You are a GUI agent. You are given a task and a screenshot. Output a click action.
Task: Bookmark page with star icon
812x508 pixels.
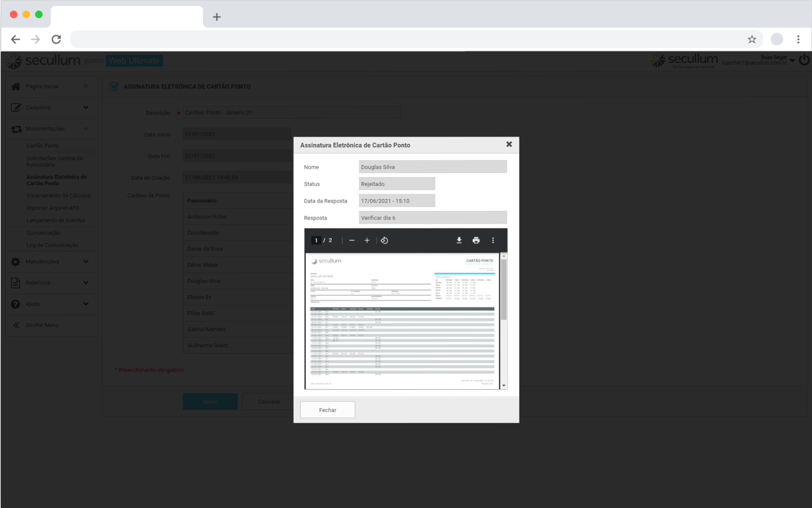pyautogui.click(x=752, y=39)
